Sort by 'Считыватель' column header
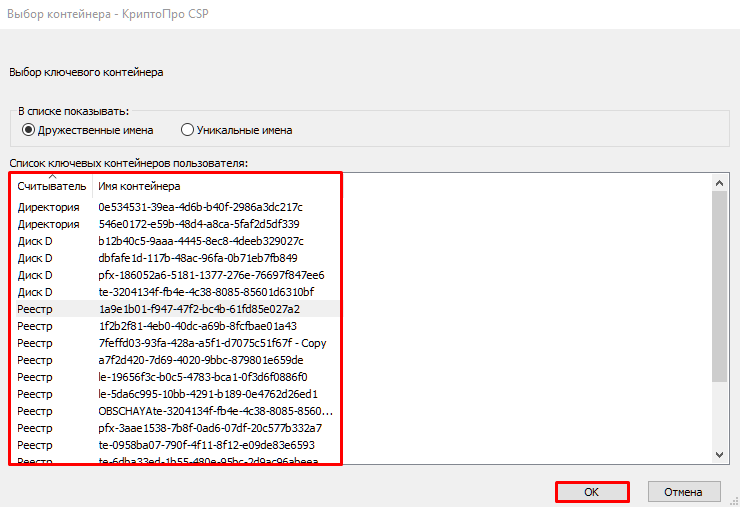This screenshot has height=507, width=740. click(x=51, y=186)
